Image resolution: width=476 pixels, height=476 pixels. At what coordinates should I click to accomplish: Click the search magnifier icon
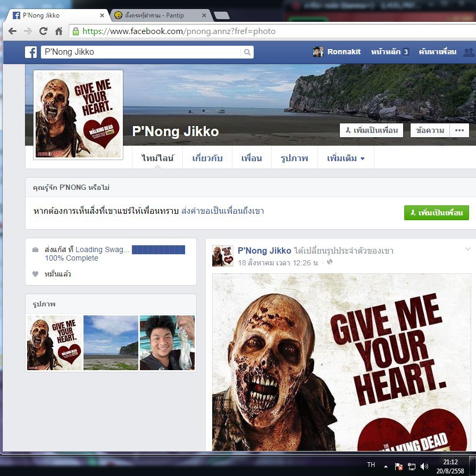(x=247, y=52)
